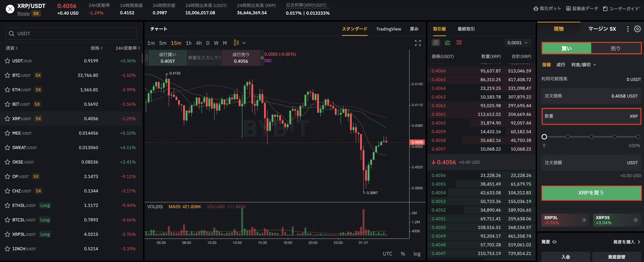The width and height of the screenshot is (644, 262).
Task: Set the amount slider to 50% midpoint
Action: tap(591, 137)
